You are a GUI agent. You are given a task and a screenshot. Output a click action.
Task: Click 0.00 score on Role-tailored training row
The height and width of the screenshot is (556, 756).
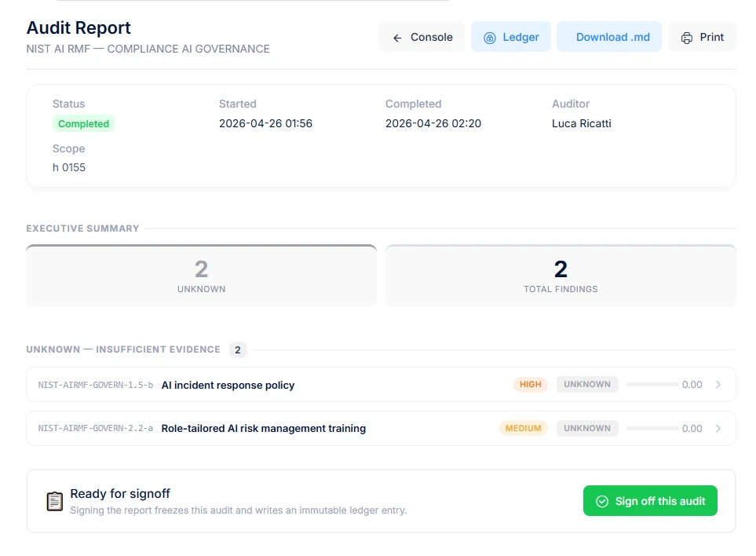(x=692, y=429)
